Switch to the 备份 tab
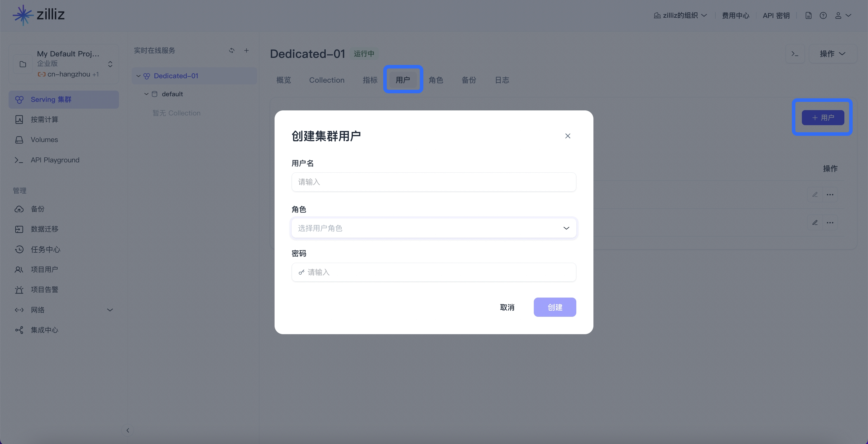This screenshot has height=444, width=868. click(x=469, y=80)
